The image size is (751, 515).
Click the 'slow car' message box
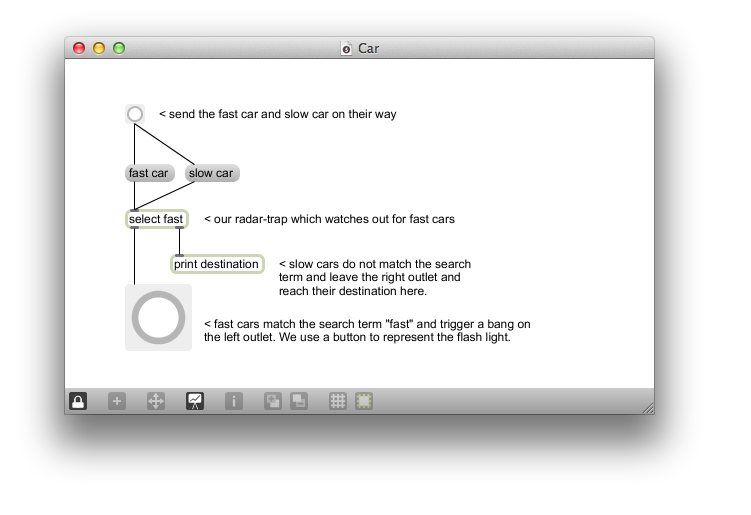coord(212,173)
